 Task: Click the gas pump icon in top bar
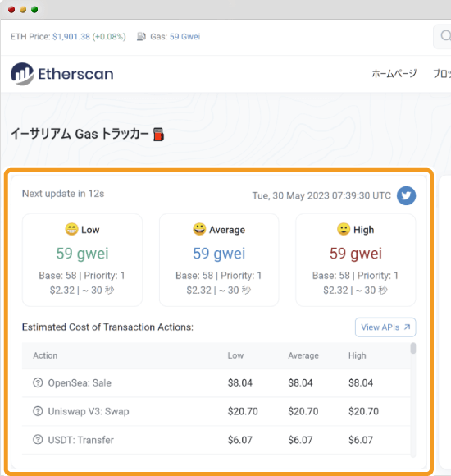[141, 37]
